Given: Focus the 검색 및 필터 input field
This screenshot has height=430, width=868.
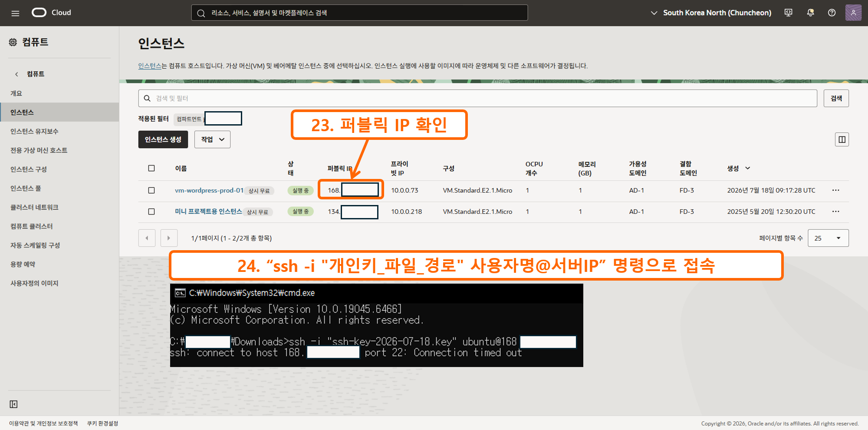Looking at the screenshot, I should 477,98.
